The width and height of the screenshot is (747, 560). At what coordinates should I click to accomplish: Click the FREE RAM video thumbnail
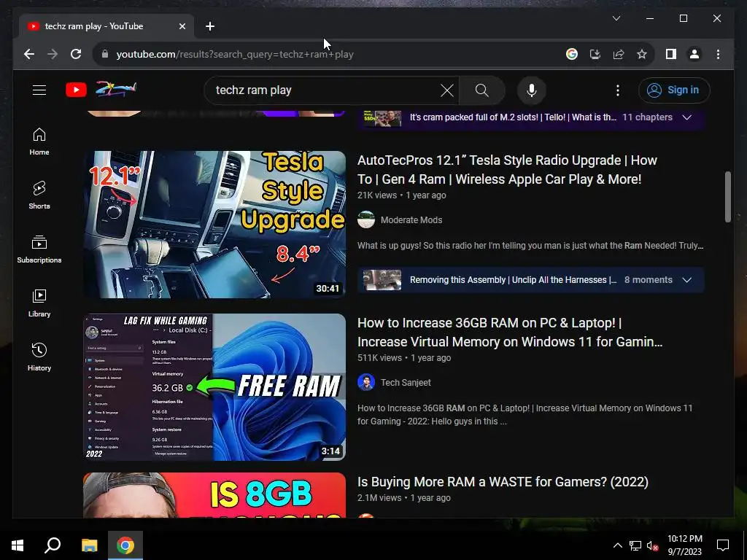pyautogui.click(x=214, y=387)
